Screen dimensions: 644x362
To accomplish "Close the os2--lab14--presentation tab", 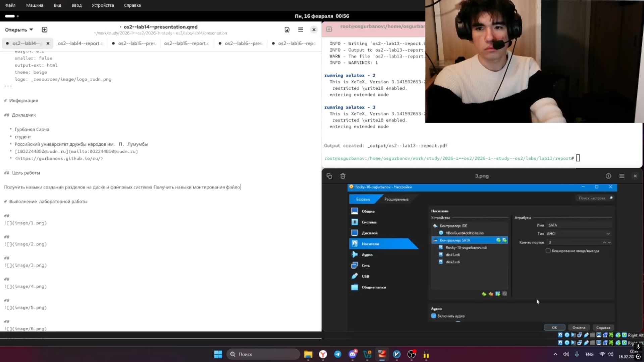I will (48, 43).
